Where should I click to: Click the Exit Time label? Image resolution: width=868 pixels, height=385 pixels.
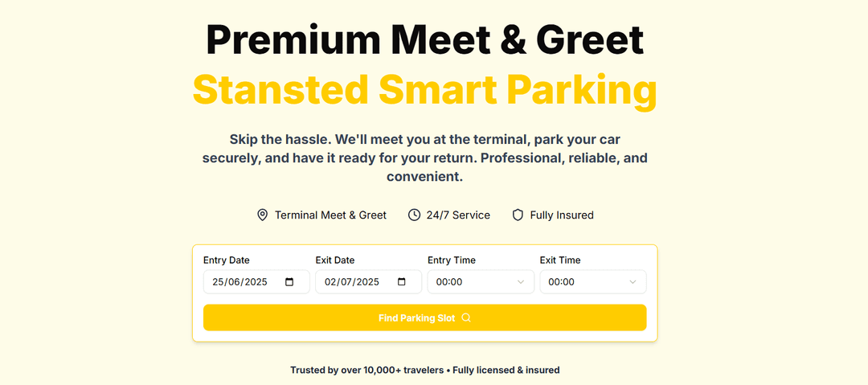click(559, 260)
